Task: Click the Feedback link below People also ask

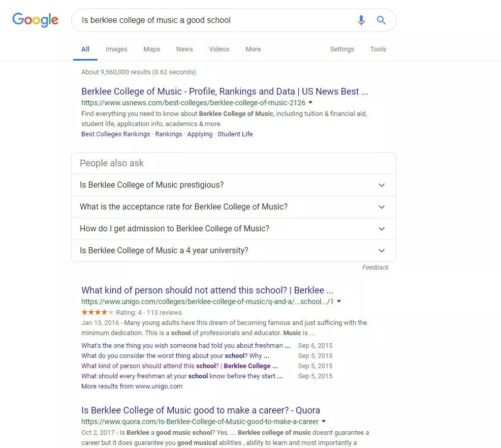Action: (375, 267)
